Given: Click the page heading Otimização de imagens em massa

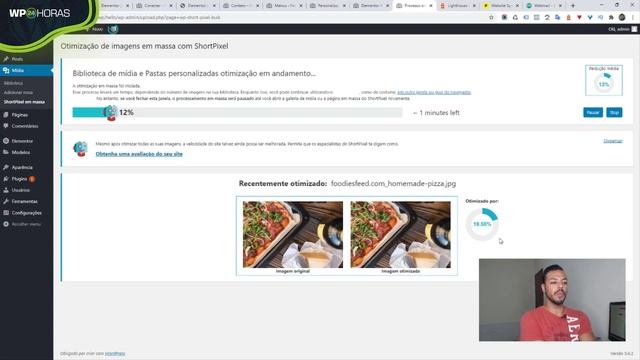Looking at the screenshot, I should coord(144,46).
